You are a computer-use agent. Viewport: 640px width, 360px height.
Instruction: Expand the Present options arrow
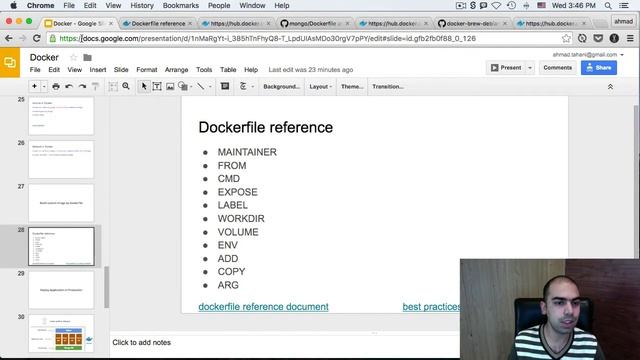530,68
